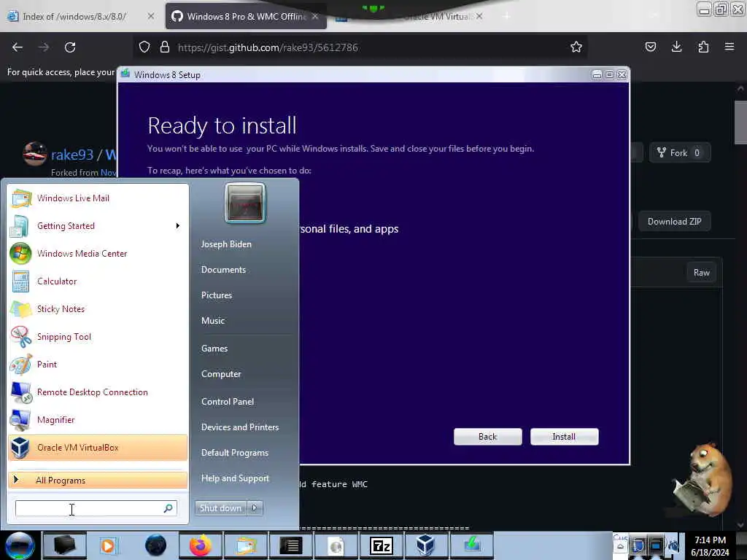Open Calculator from Start menu
Screen dimensions: 747x560
[98, 281]
